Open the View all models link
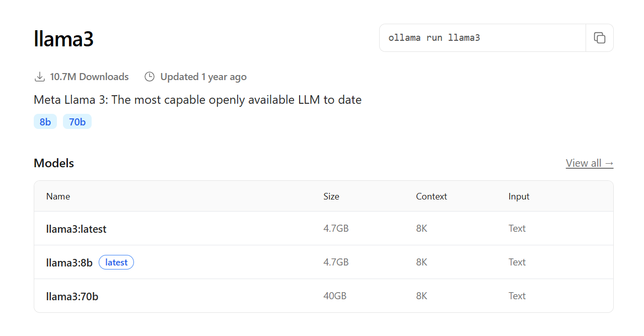644x336 pixels. coord(590,163)
